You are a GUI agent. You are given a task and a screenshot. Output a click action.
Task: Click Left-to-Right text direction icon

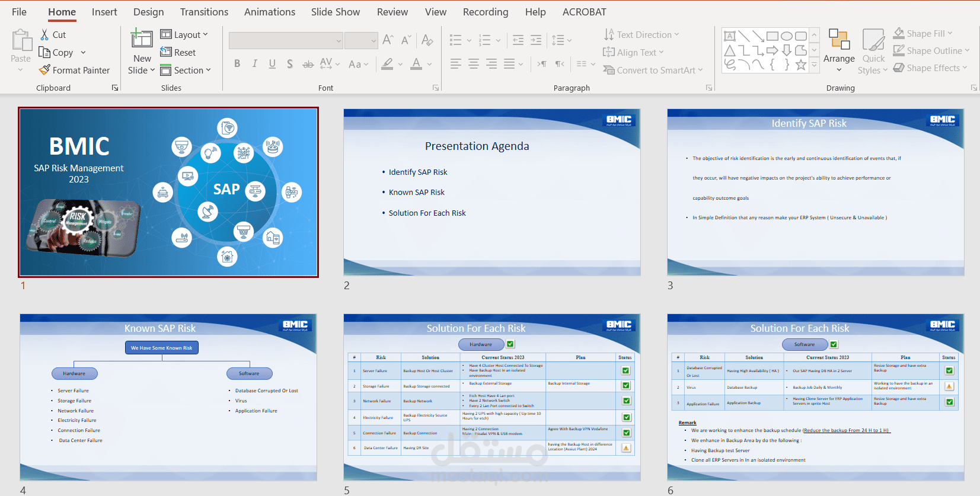(x=542, y=64)
